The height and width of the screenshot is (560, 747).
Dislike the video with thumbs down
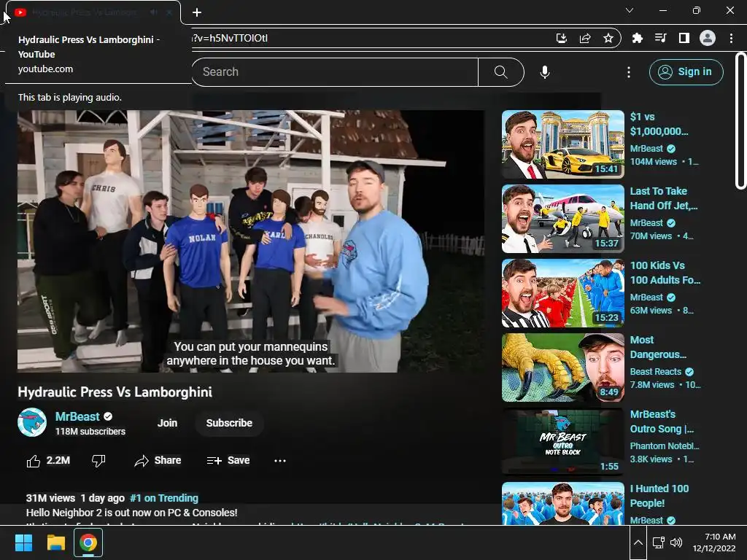pyautogui.click(x=98, y=461)
